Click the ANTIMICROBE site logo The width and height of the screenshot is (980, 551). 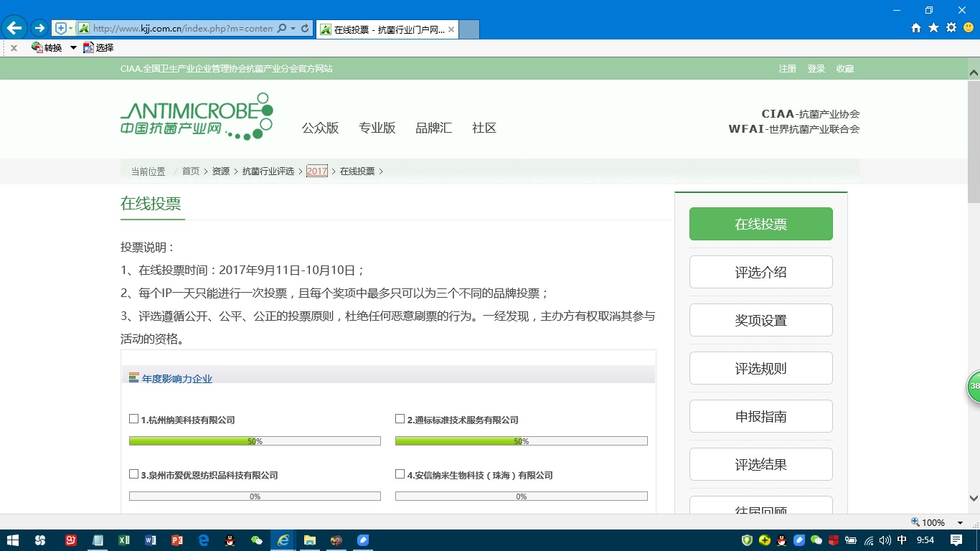point(197,116)
